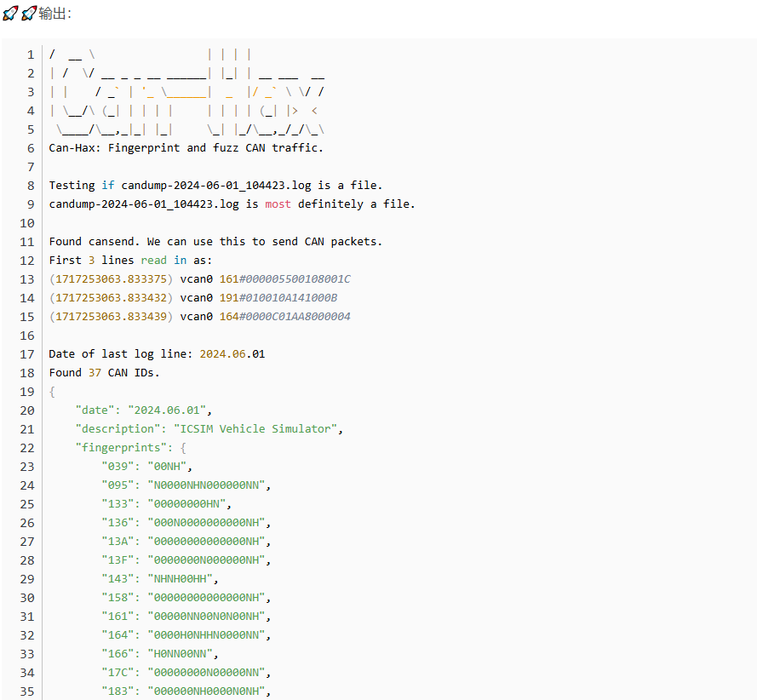
Task: Click the "Found cansend" message line
Action: tap(215, 241)
